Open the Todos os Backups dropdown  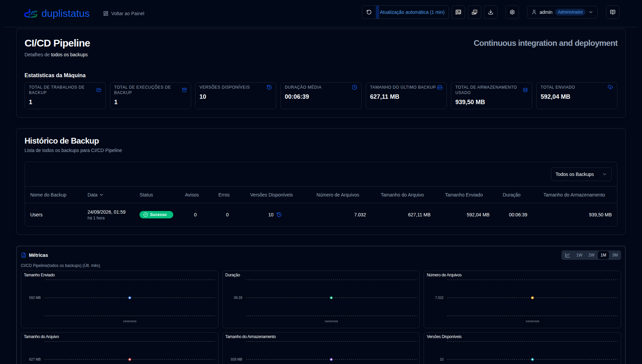point(581,174)
